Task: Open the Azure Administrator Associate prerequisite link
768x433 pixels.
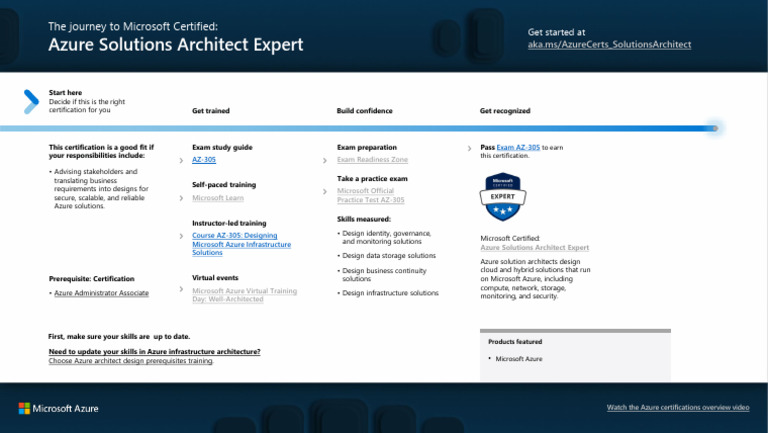Action: coord(101,293)
